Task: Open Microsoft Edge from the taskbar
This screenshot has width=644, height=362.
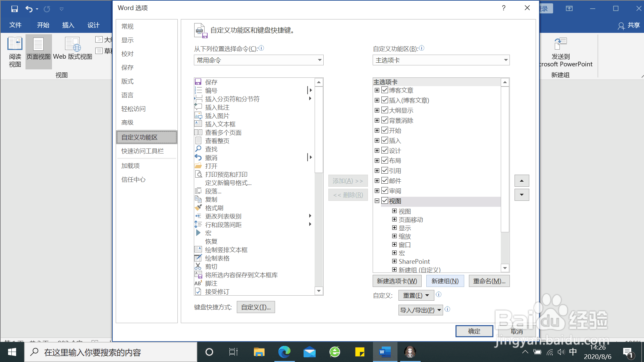Action: tap(284, 352)
